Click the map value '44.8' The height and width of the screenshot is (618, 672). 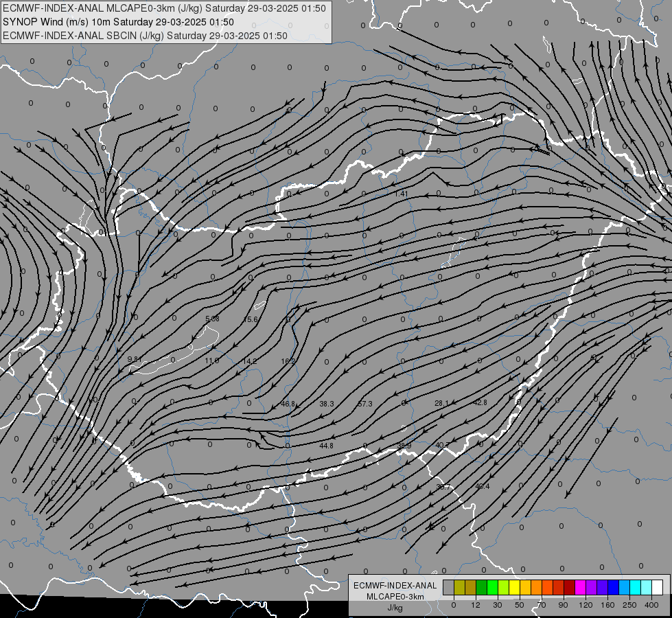326,446
